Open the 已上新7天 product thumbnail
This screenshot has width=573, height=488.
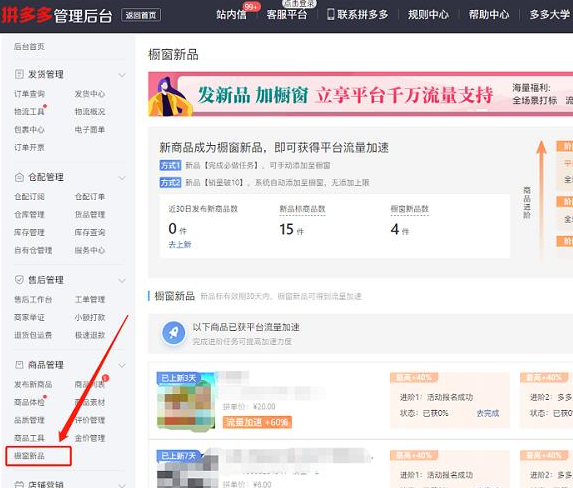[187, 469]
